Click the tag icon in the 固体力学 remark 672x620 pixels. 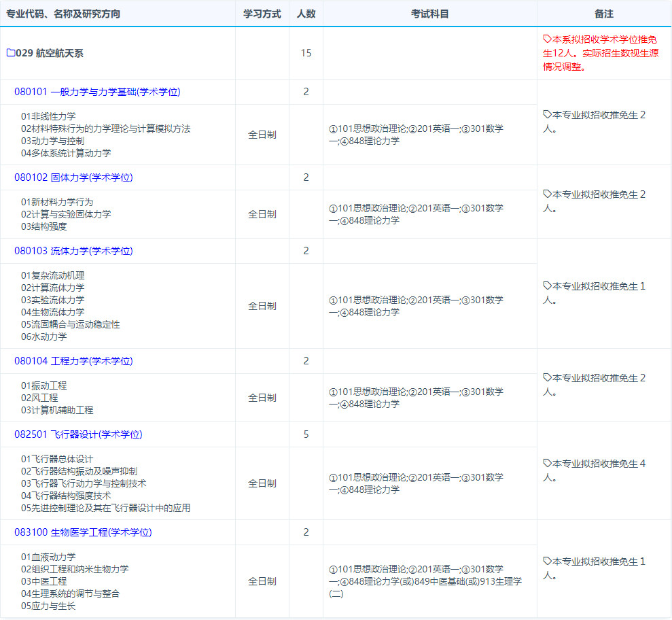[547, 194]
